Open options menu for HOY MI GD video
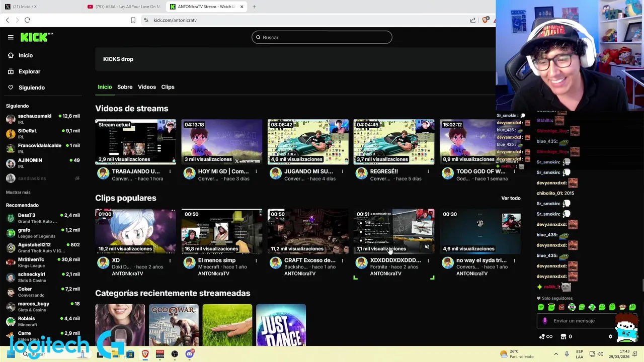The width and height of the screenshot is (644, 362). pyautogui.click(x=256, y=171)
